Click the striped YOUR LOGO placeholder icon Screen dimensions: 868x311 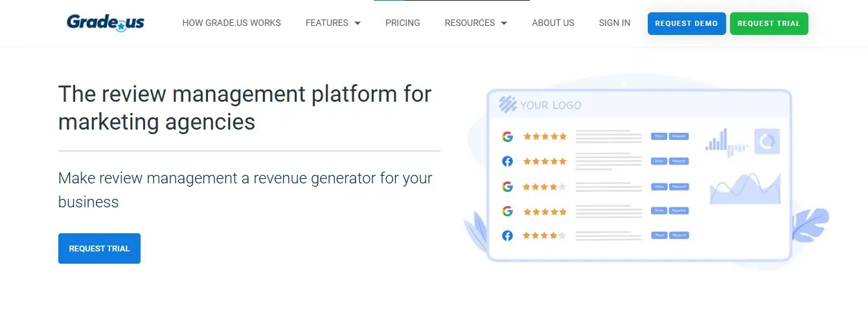point(508,104)
